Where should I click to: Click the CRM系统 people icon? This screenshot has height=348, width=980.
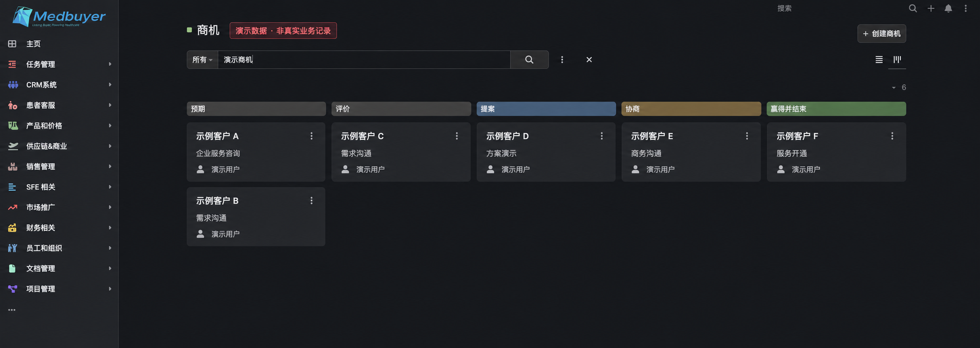[13, 85]
